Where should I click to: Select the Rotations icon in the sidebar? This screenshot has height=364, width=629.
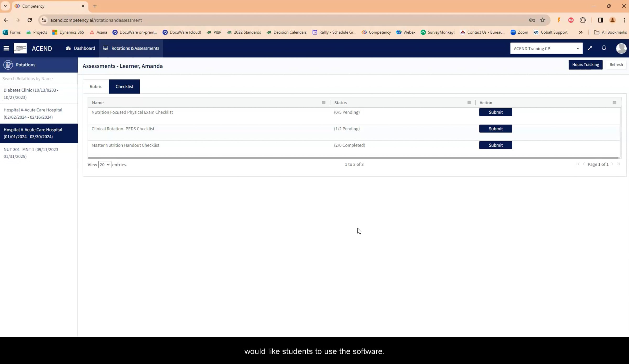point(8,65)
